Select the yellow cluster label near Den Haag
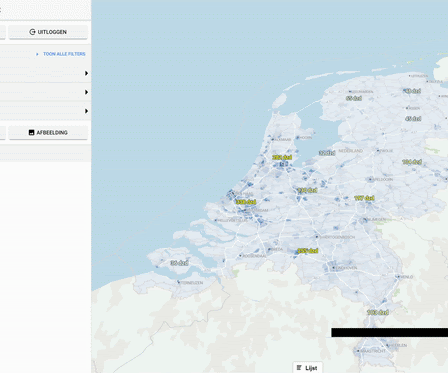Screen dimensions: 448x373 [x=246, y=202]
